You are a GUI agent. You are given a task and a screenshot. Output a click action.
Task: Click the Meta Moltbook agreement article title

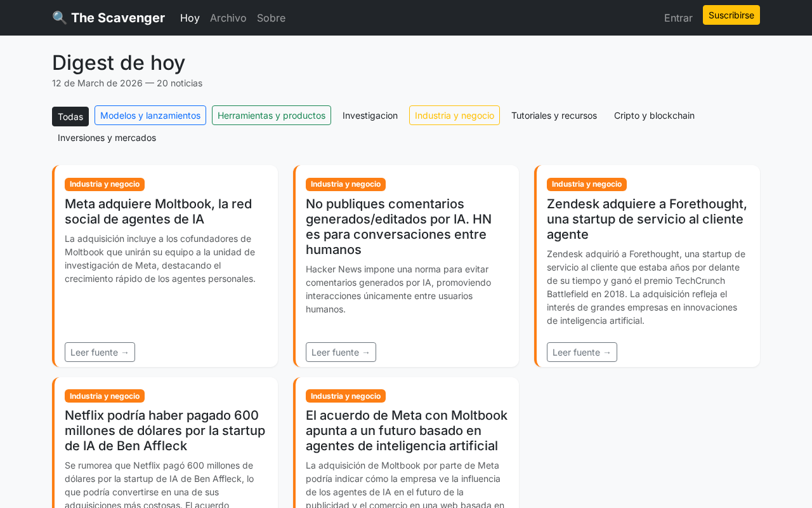coord(406,431)
